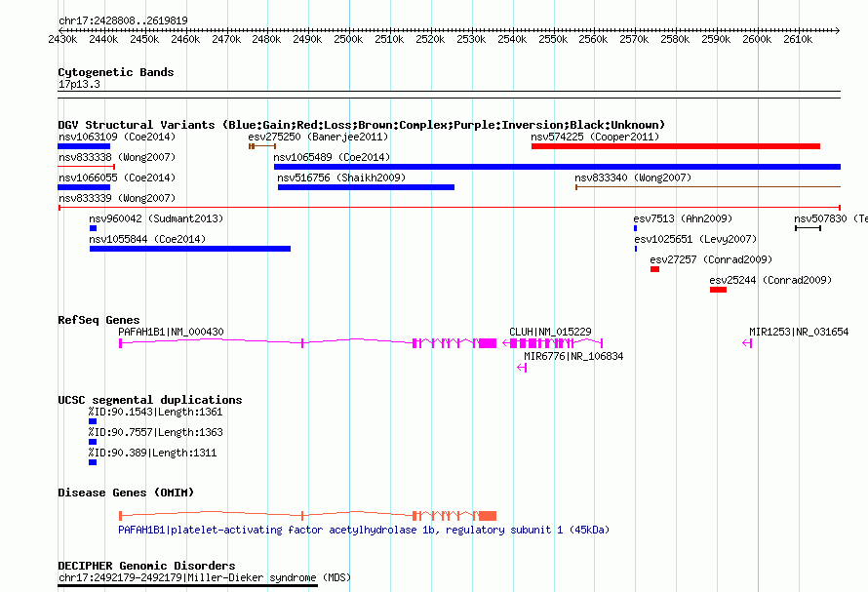This screenshot has height=592, width=868.
Task: Click the OMIM PAFAH1B1 orange gene glyph
Action: pos(307,516)
